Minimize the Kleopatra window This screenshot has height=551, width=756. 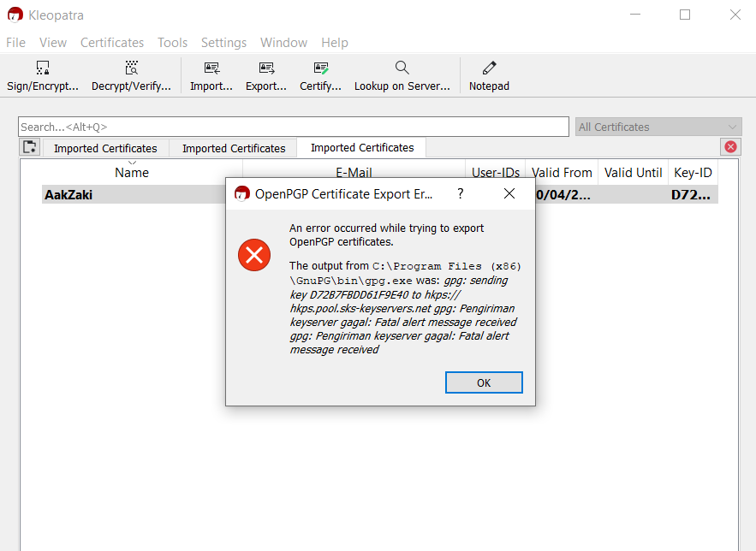point(635,15)
